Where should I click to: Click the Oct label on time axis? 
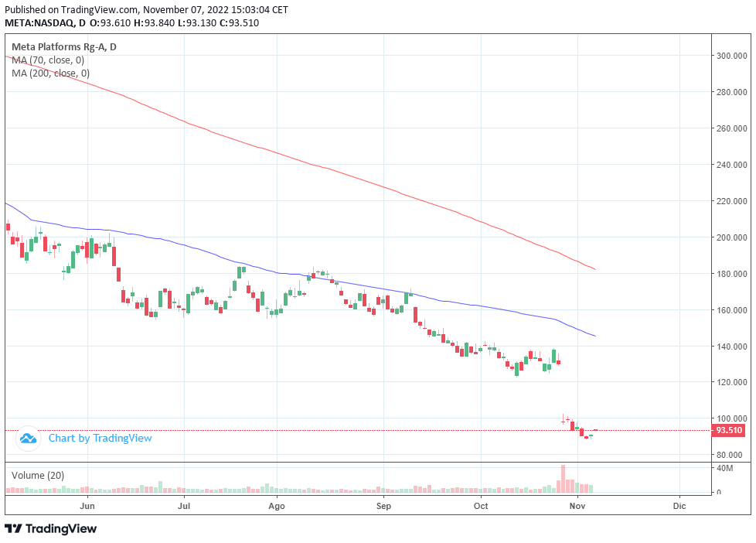(481, 506)
